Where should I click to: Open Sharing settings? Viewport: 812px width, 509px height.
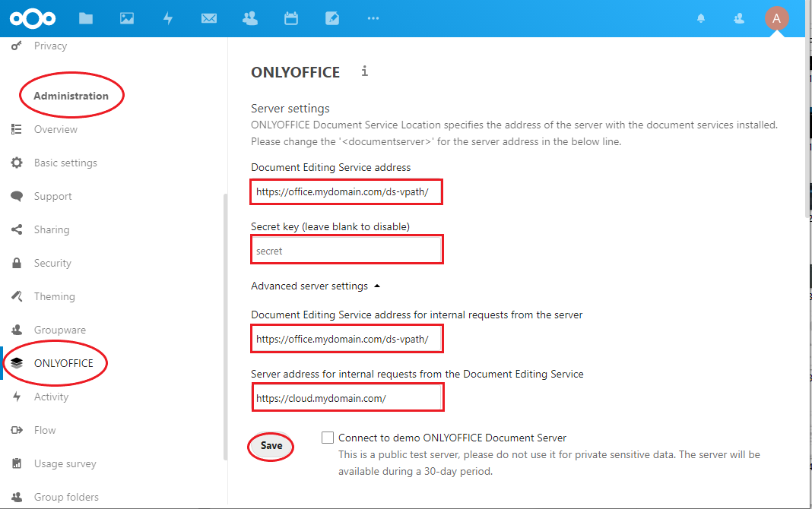click(x=51, y=229)
